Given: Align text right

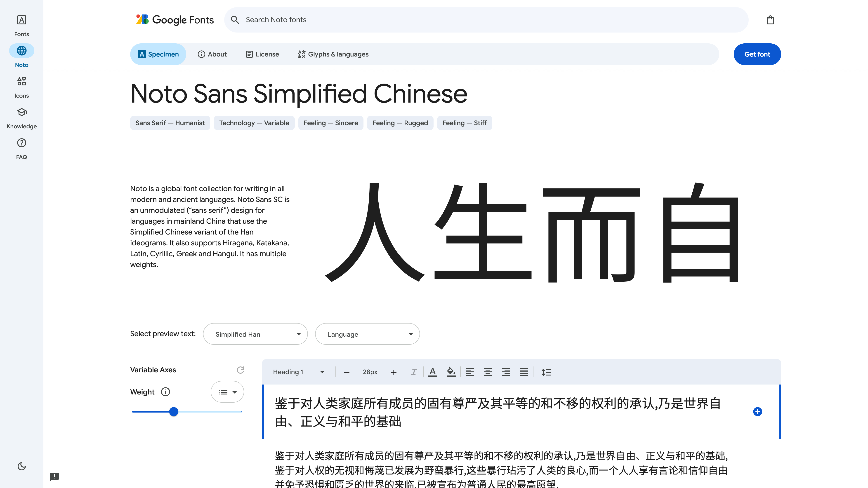Looking at the screenshot, I should click(506, 372).
